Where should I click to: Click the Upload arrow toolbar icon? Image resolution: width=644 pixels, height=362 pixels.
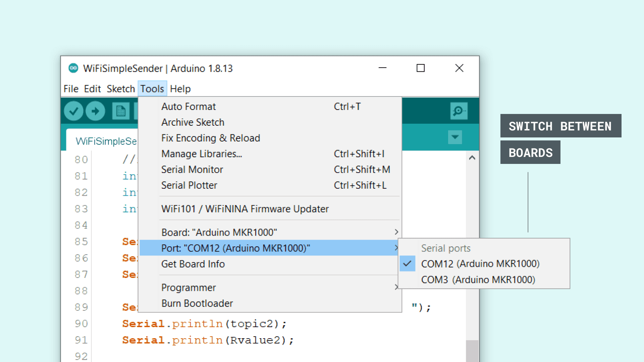[96, 111]
